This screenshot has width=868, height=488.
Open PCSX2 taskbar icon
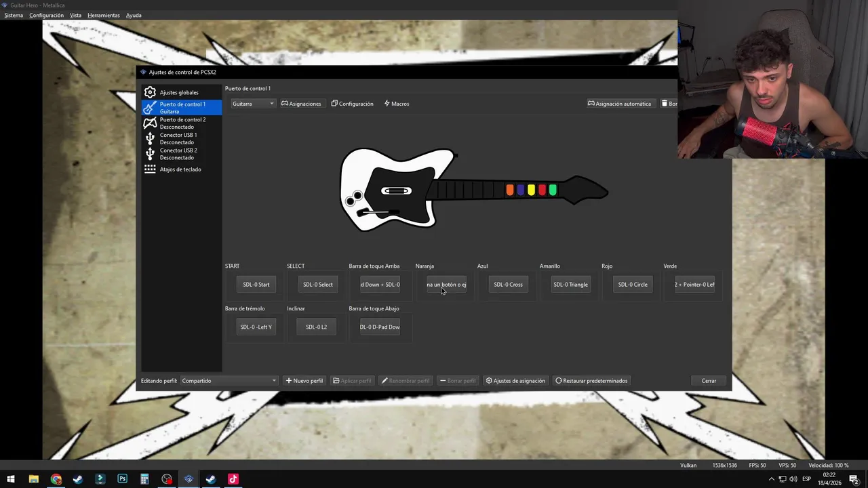click(x=189, y=479)
